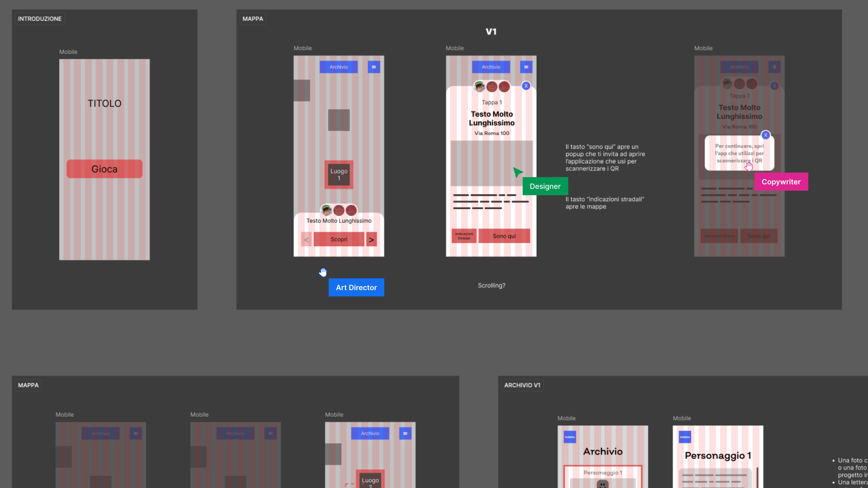This screenshot has width=868, height=488.
Task: Select the Luogo 1 map marker
Action: pos(339,174)
